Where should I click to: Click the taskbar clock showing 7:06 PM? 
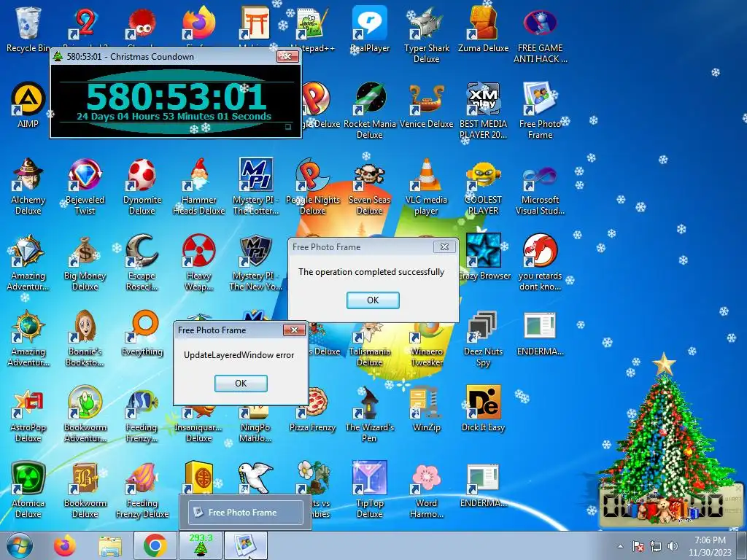(710, 546)
